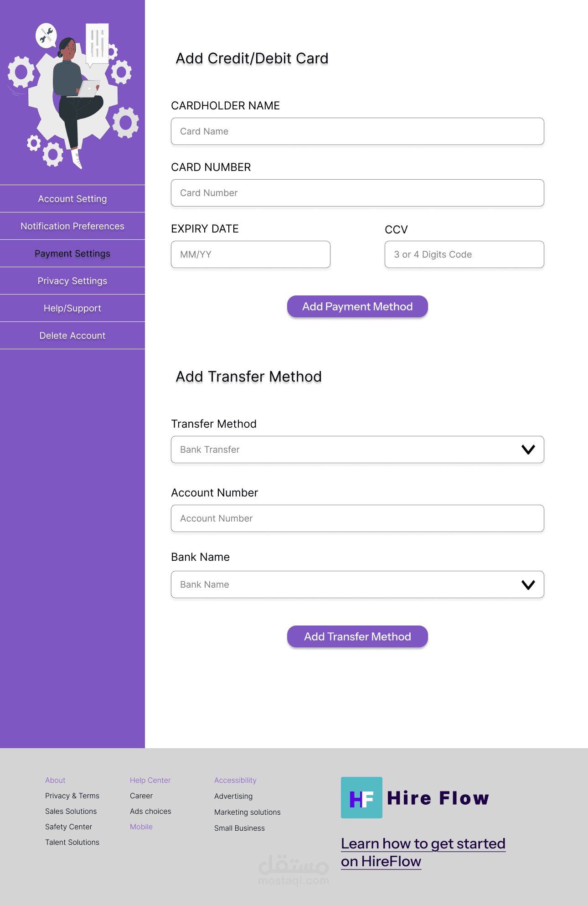Screen dimensions: 588x905
Task: Select the MM/YY expiry date field
Action: pyautogui.click(x=250, y=254)
